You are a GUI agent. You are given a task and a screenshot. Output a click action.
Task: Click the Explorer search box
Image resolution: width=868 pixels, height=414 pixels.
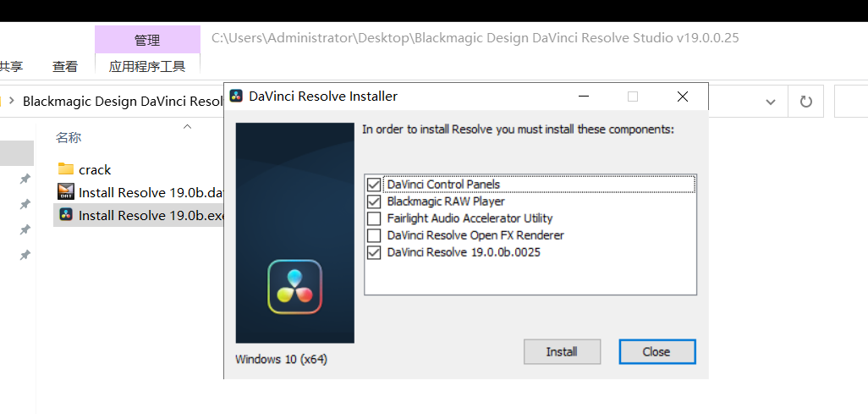[x=851, y=102]
